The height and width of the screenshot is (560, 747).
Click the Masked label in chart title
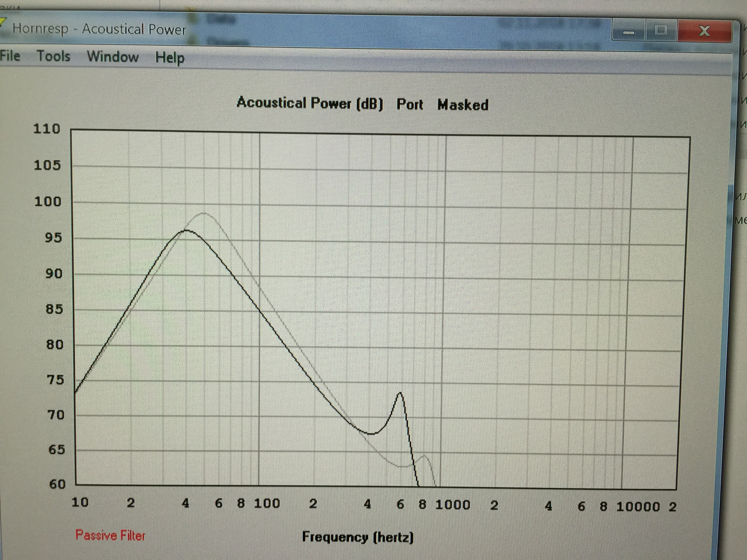coord(463,105)
